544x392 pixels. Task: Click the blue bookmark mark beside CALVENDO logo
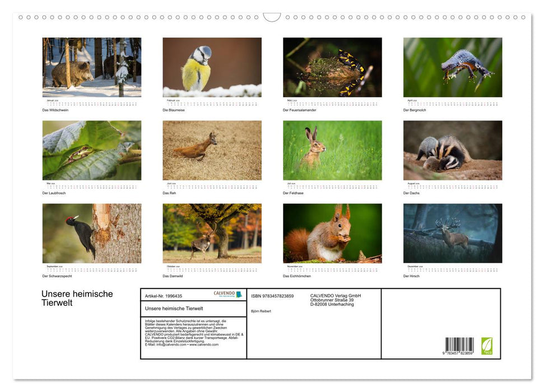238,294
